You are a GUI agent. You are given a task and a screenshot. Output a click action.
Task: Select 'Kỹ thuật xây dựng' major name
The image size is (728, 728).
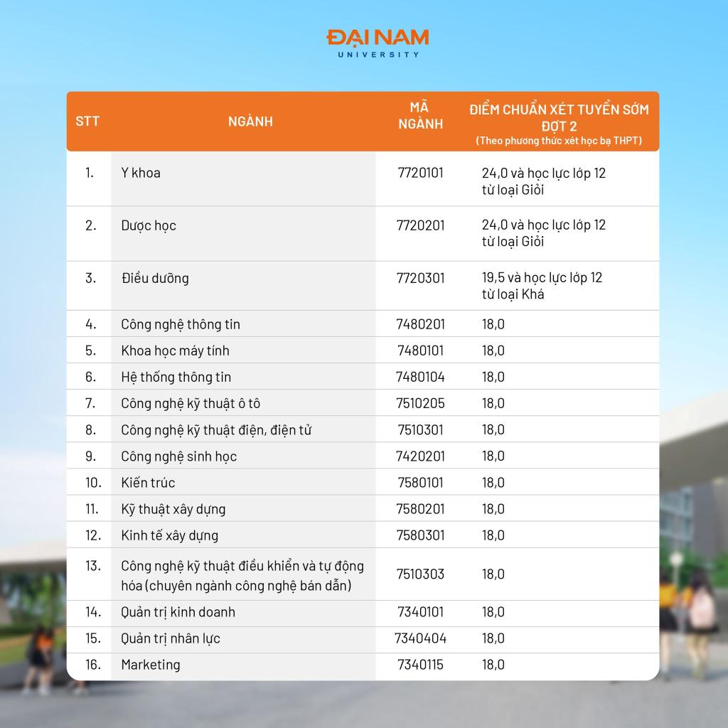coord(173,509)
